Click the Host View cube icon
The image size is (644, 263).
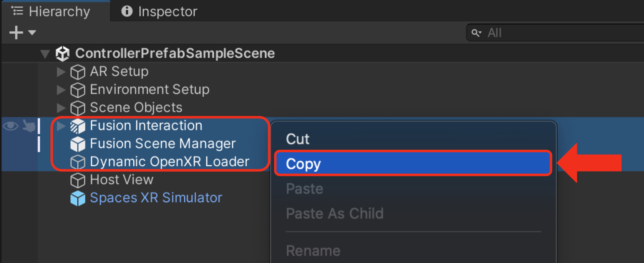tap(78, 180)
